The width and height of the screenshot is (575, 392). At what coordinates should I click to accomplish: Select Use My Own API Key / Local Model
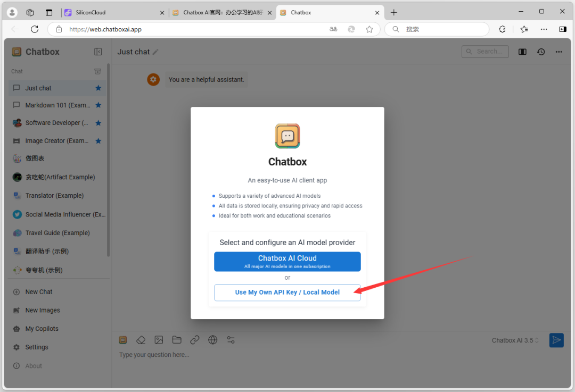[287, 293]
